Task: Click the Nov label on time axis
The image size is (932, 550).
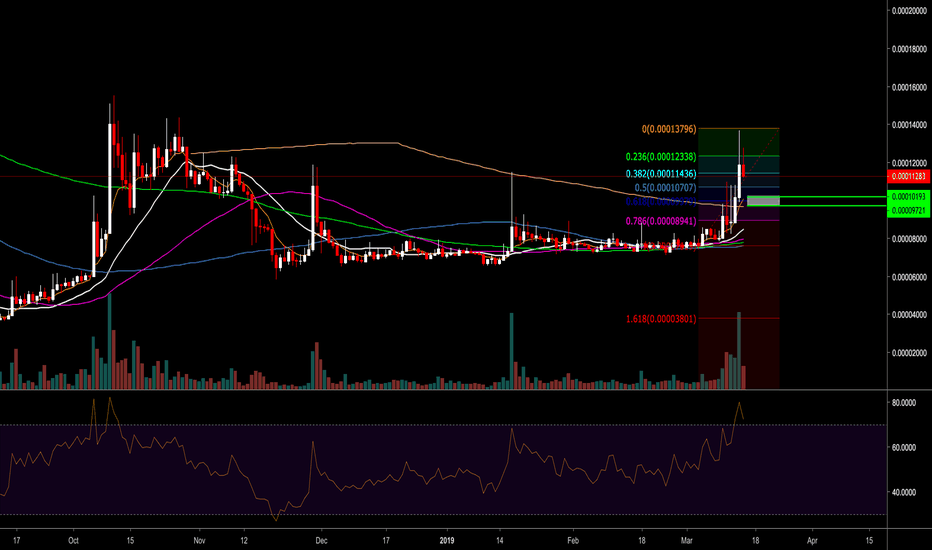Action: click(x=200, y=540)
